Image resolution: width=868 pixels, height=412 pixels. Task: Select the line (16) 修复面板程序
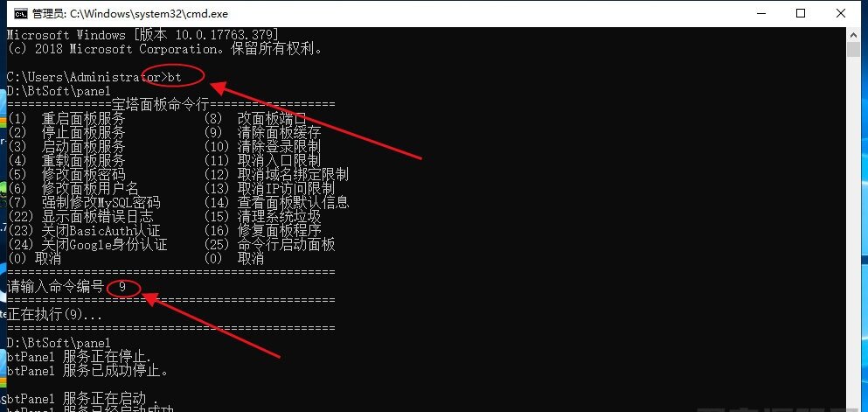click(263, 230)
